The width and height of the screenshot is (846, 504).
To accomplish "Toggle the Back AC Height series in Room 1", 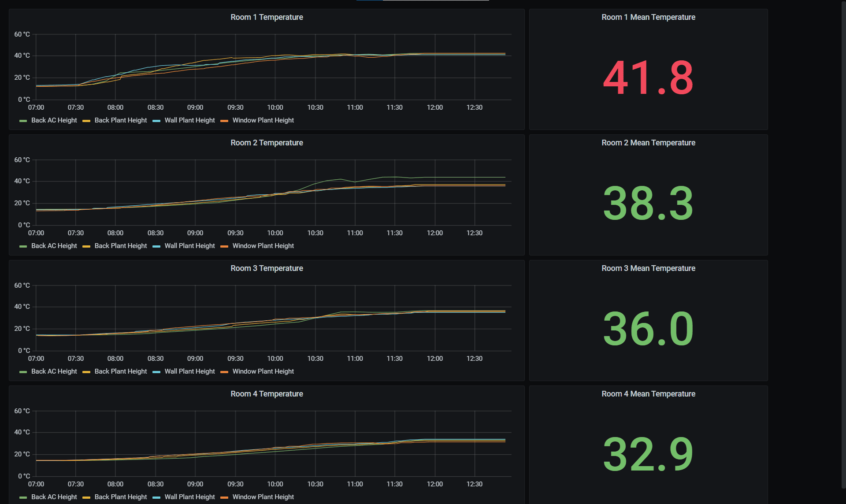I will click(54, 120).
